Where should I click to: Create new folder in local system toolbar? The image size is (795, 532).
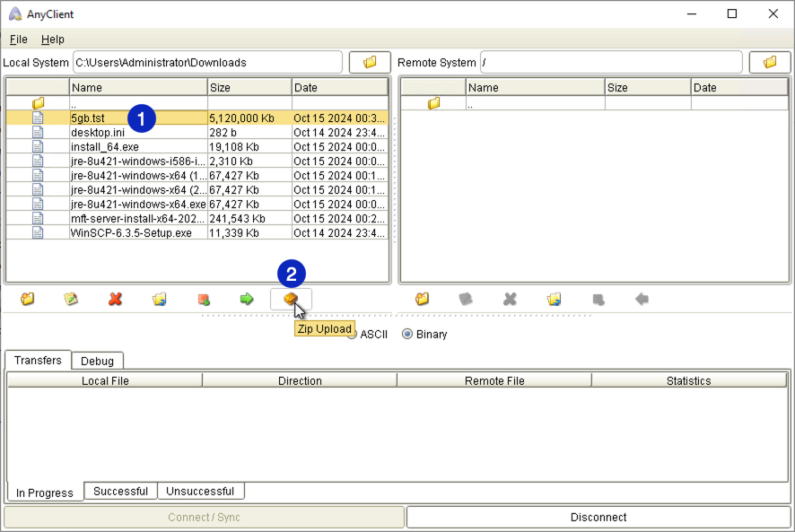[x=28, y=299]
